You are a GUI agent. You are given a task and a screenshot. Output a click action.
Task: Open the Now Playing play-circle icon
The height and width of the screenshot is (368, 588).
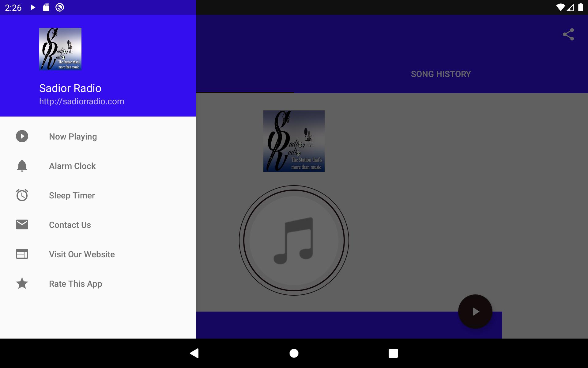click(22, 136)
